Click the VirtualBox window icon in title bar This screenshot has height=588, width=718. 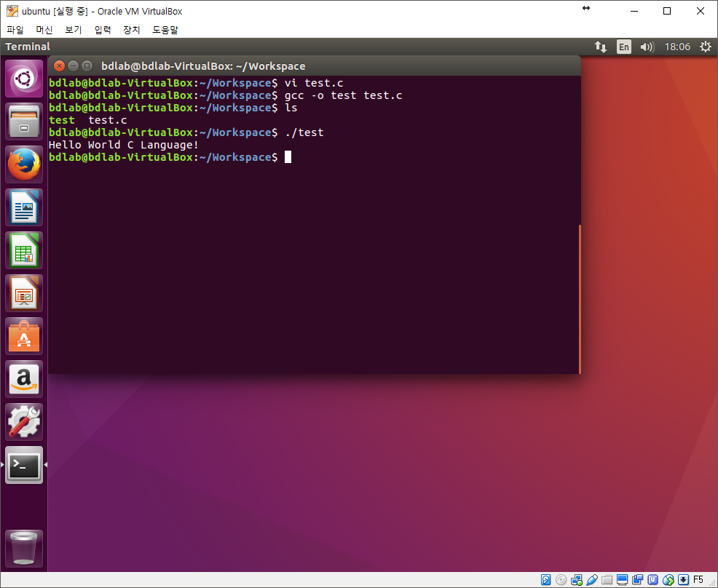click(12, 11)
